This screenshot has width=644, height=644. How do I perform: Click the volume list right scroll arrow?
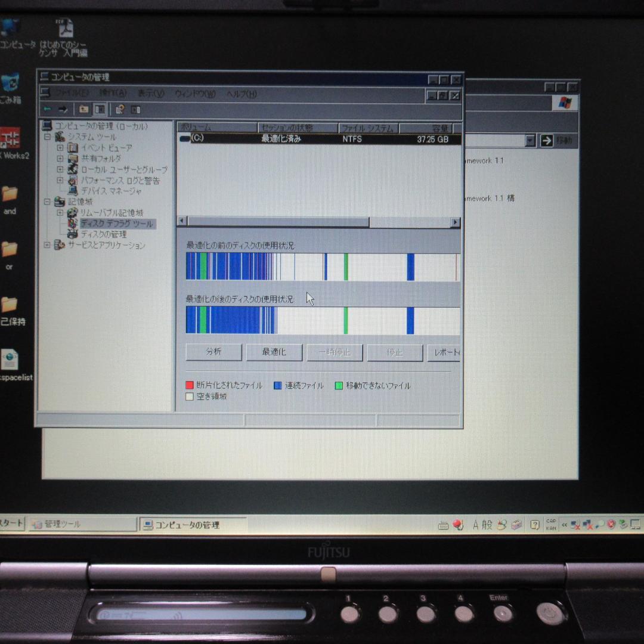[455, 222]
